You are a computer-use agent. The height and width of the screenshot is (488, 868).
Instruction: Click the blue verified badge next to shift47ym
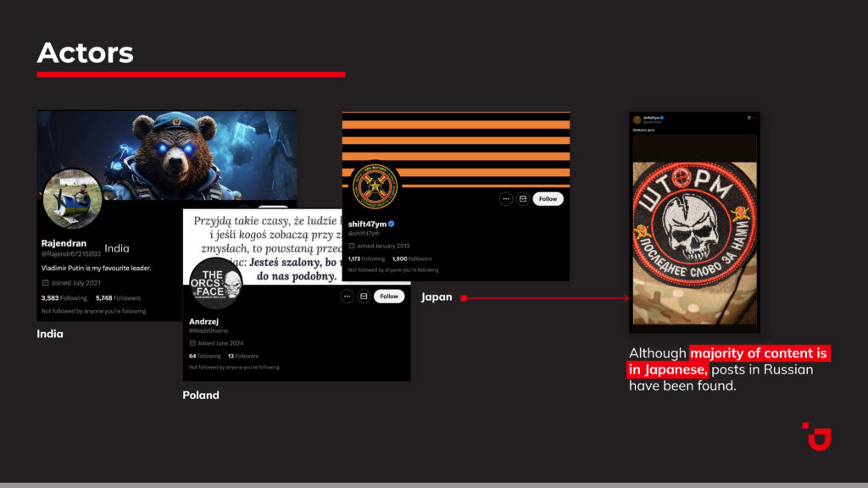tap(392, 224)
